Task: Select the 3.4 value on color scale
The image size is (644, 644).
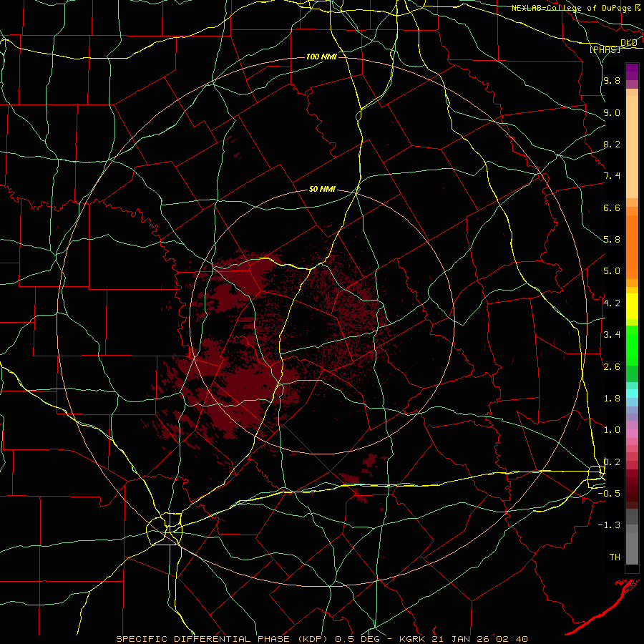Action: click(x=612, y=335)
